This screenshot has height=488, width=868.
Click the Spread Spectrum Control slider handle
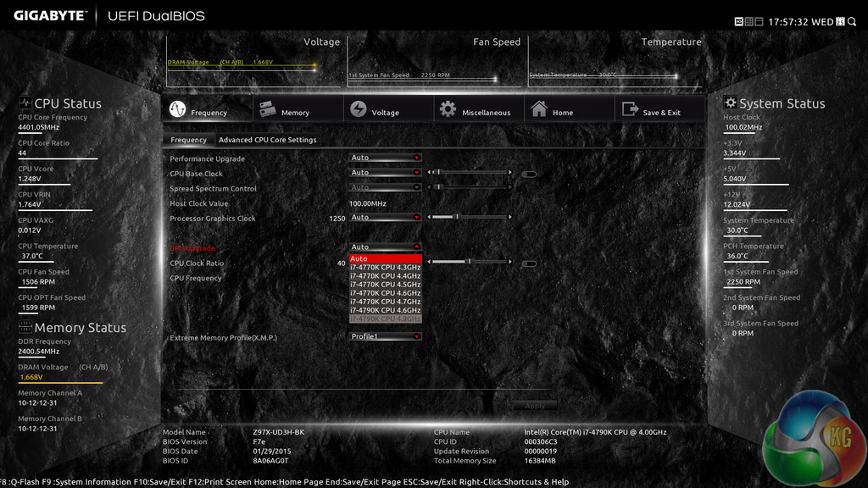[438, 187]
